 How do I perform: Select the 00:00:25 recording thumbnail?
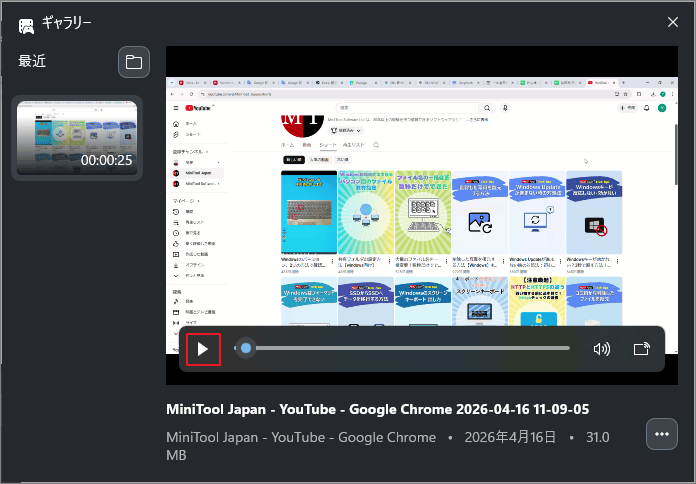coord(77,138)
